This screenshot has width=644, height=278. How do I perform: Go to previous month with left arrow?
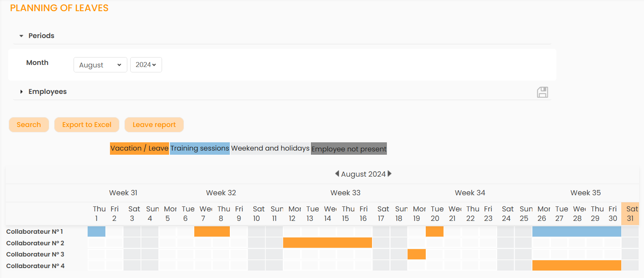tap(337, 174)
